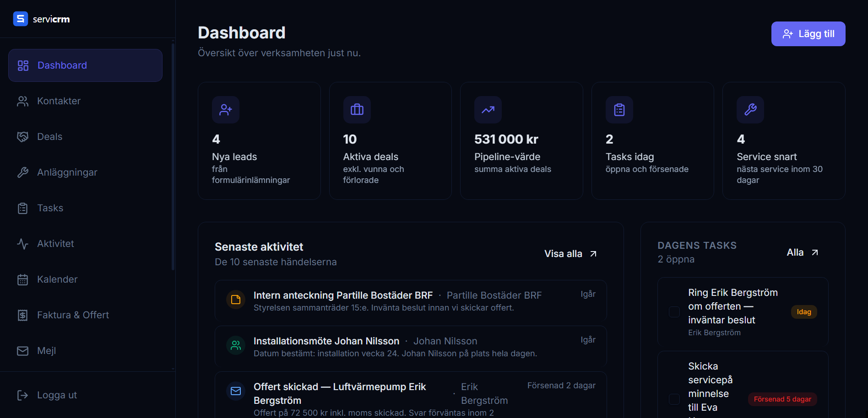This screenshot has width=868, height=418.
Task: Click Alla link in Dagens tasks
Action: click(x=803, y=252)
